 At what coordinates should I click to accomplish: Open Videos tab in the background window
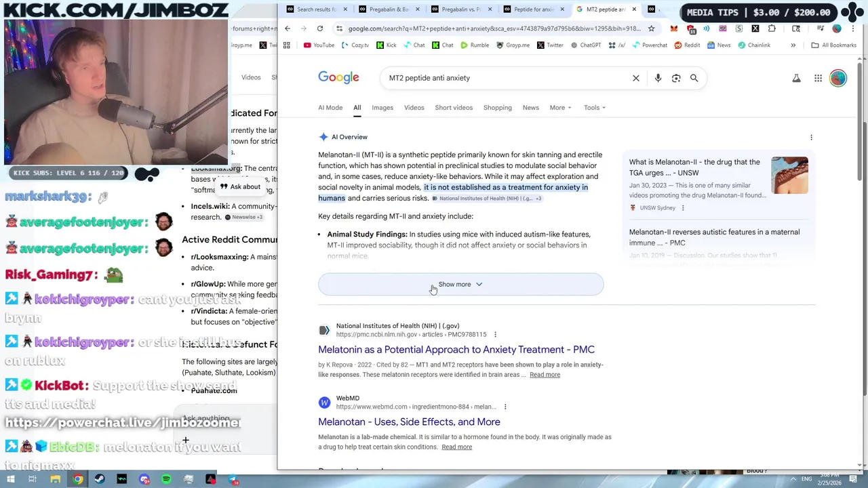(x=251, y=77)
